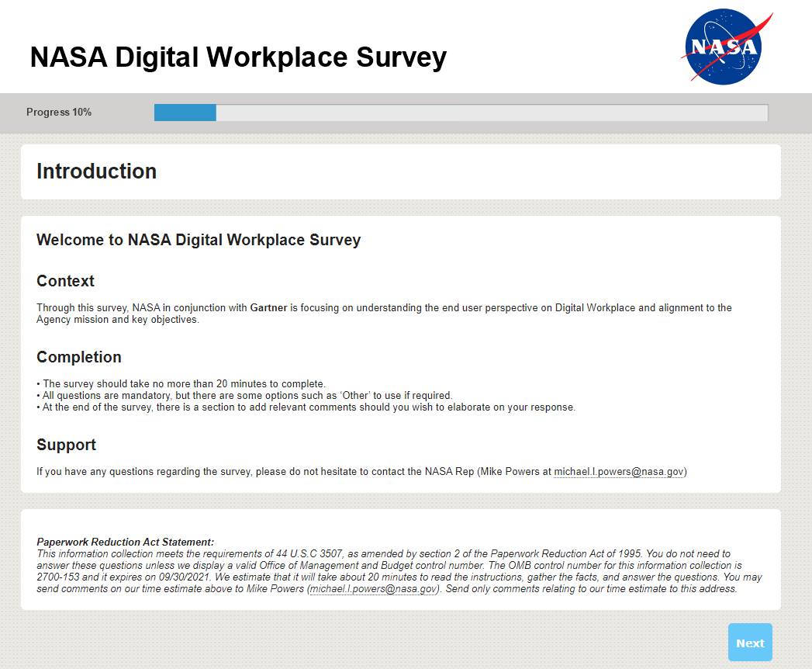The width and height of the screenshot is (812, 669).
Task: Click the Support heading
Action: [67, 445]
